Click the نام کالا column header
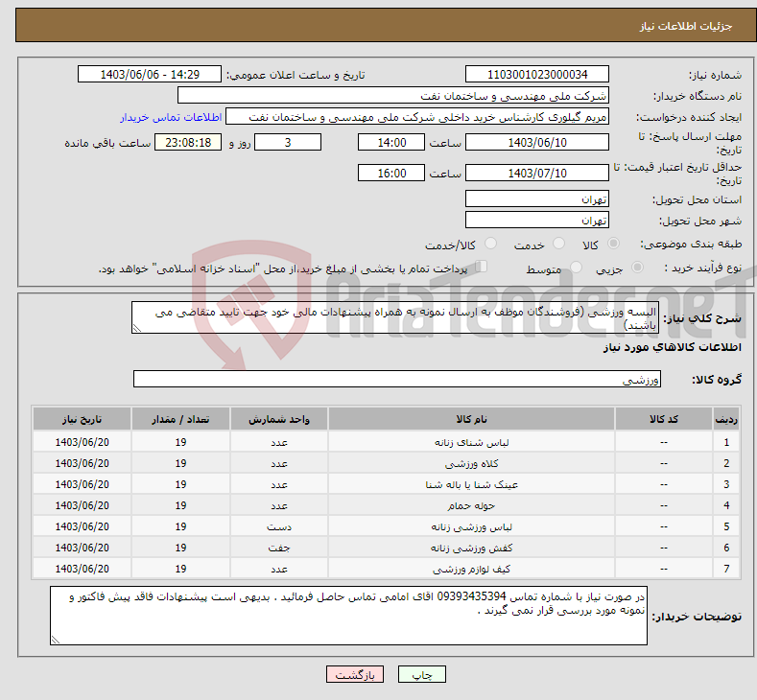This screenshot has height=700, width=757. (x=471, y=419)
